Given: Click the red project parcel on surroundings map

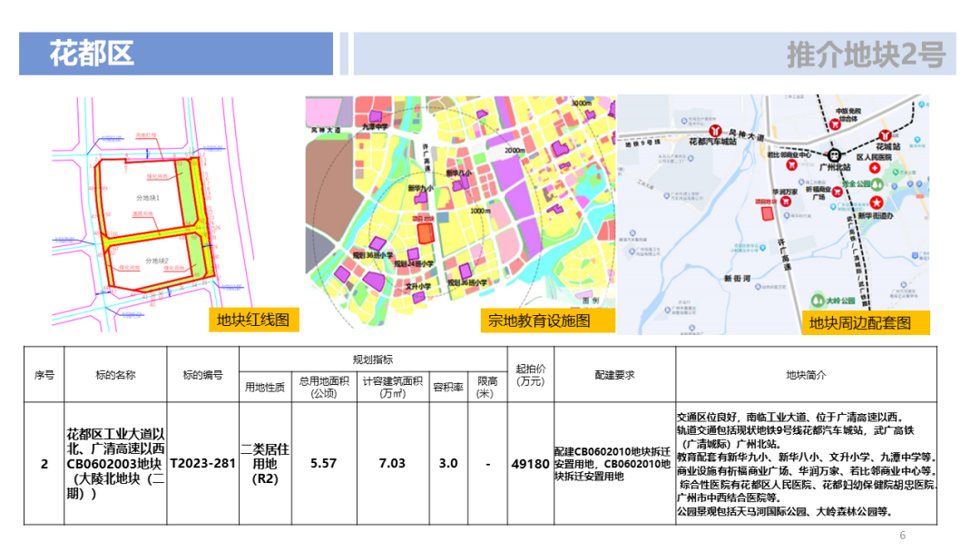Looking at the screenshot, I should pyautogui.click(x=767, y=212).
